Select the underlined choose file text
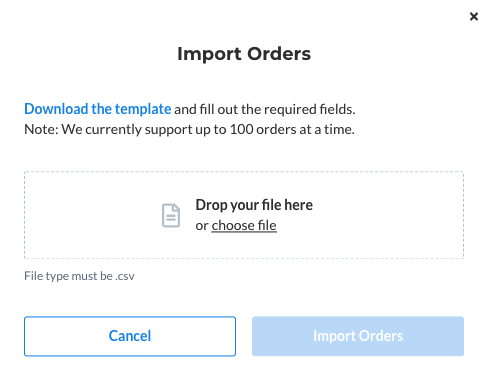492x382 pixels. (x=244, y=226)
